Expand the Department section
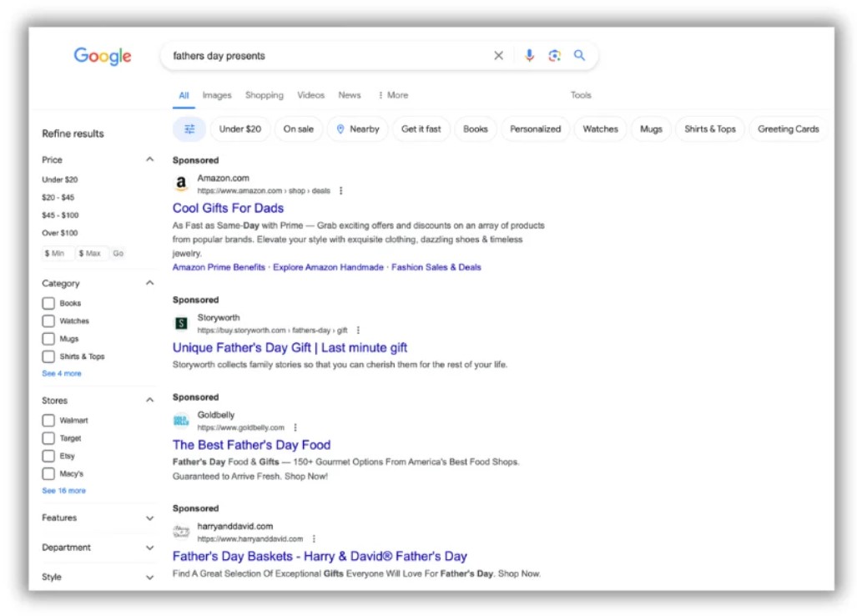The height and width of the screenshot is (616, 857). click(149, 548)
